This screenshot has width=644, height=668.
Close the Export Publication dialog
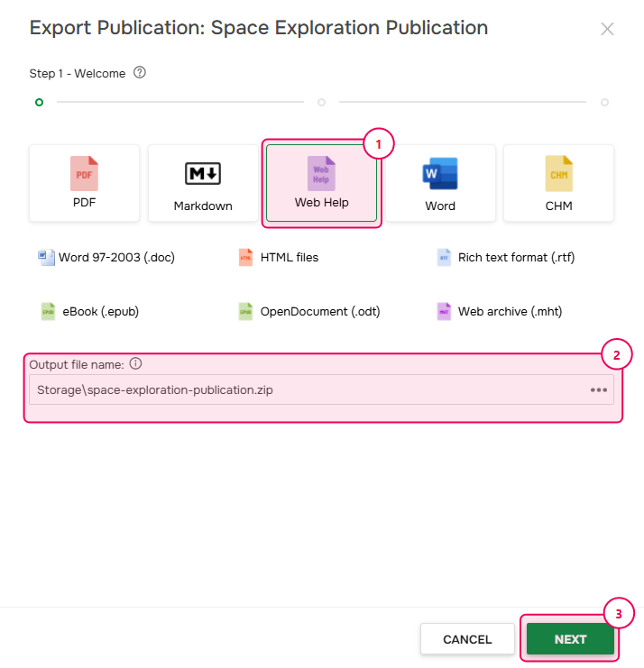click(607, 29)
